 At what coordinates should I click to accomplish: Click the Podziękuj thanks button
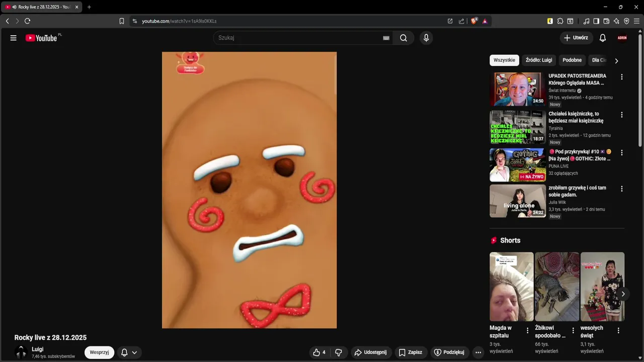449,352
